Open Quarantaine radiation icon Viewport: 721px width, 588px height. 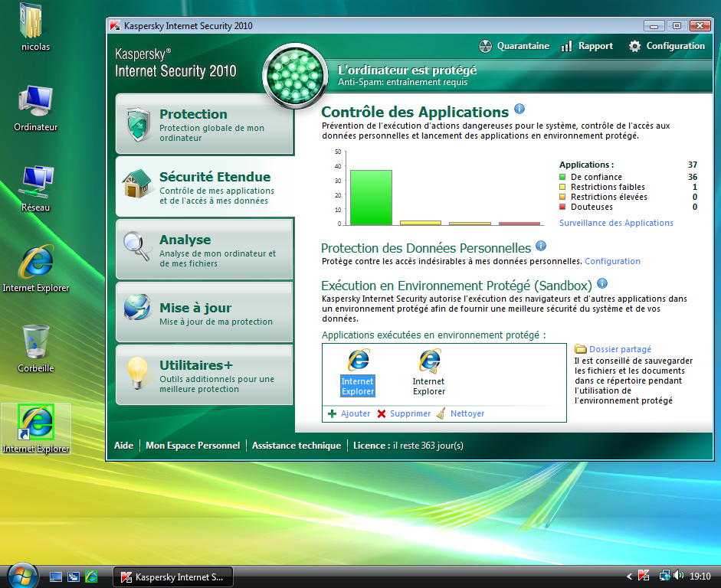tap(485, 46)
